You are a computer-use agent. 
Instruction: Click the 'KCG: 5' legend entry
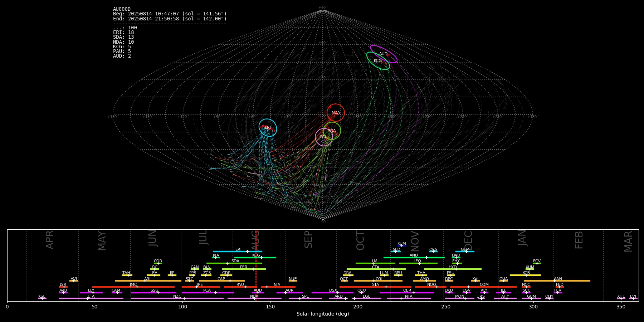(122, 47)
